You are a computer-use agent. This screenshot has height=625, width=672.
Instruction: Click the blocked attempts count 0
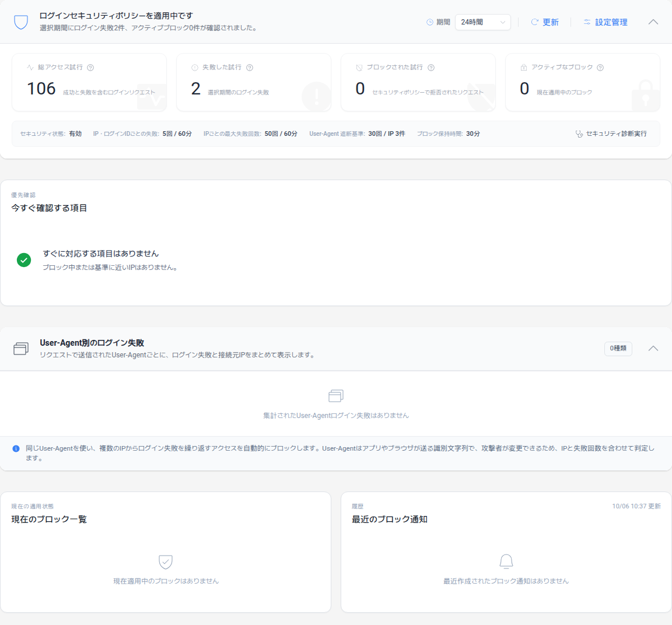(x=360, y=89)
